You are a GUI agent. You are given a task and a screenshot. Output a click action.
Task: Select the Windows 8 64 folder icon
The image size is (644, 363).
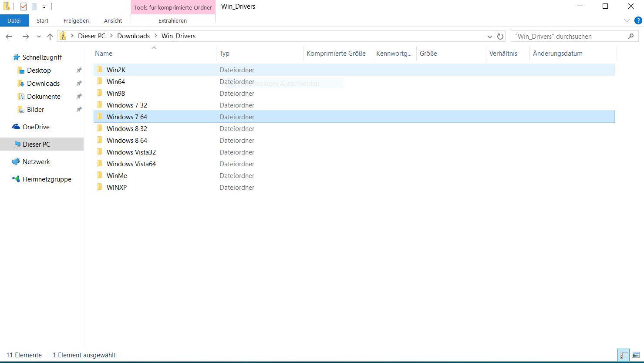tap(100, 140)
